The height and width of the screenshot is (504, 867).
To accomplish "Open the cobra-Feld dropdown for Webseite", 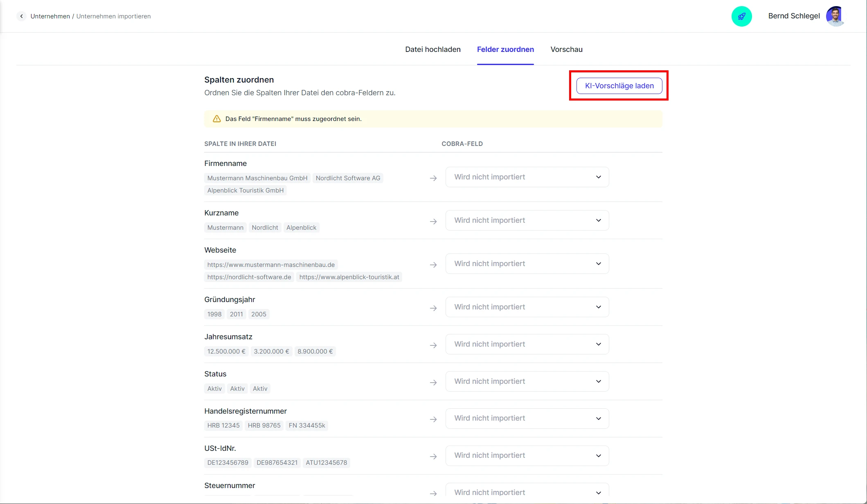I will (527, 264).
